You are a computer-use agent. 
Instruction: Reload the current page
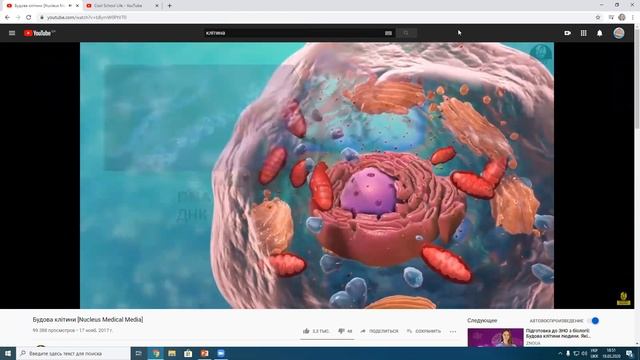point(29,17)
